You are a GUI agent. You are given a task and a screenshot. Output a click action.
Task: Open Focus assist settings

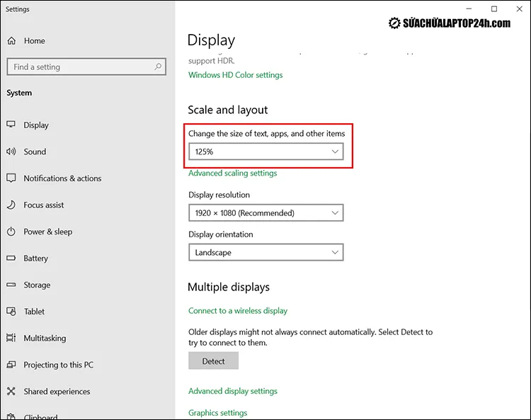(x=44, y=205)
